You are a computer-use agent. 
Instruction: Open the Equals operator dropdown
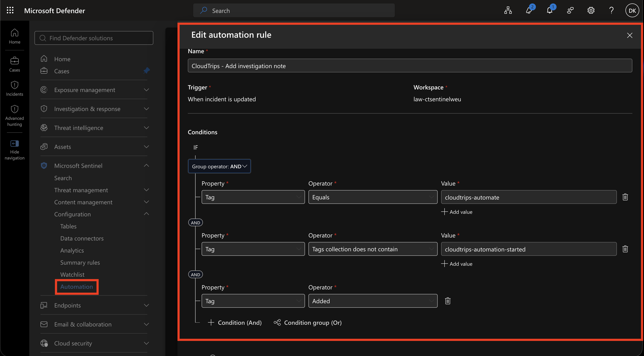373,197
